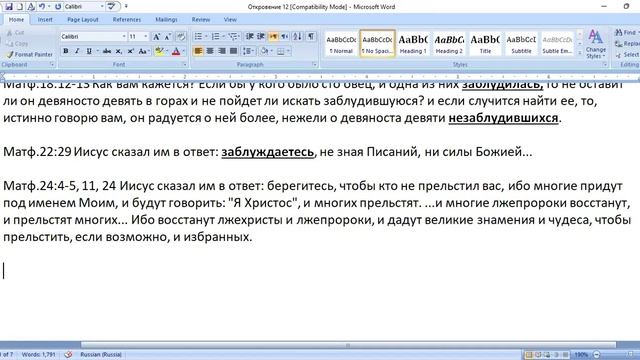Click the Russian (Russia) language indicator
This screenshot has height=360, width=640.
coord(101,354)
